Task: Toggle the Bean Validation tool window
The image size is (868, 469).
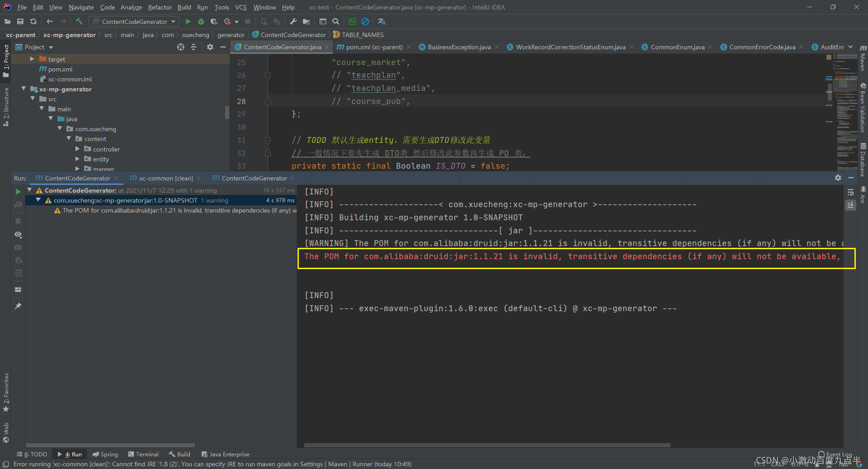Action: pyautogui.click(x=863, y=108)
